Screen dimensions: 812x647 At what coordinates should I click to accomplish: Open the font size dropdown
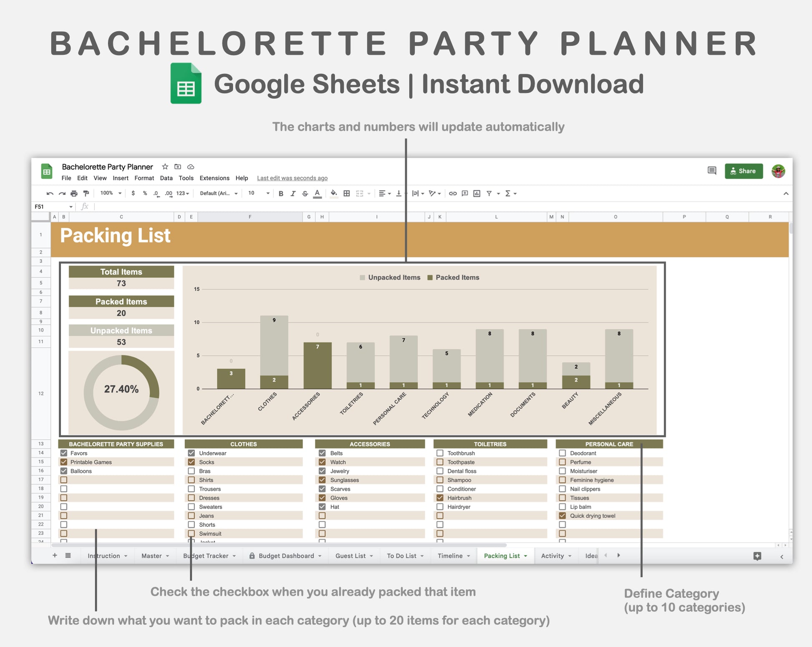click(x=259, y=193)
